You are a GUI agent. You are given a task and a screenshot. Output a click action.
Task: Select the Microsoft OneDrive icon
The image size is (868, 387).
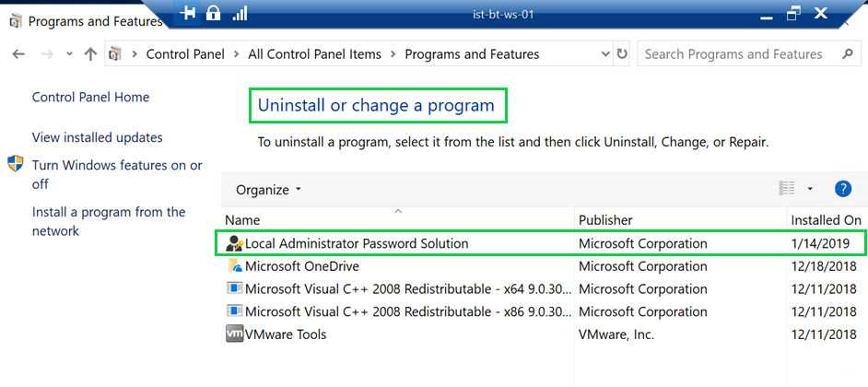(x=234, y=266)
